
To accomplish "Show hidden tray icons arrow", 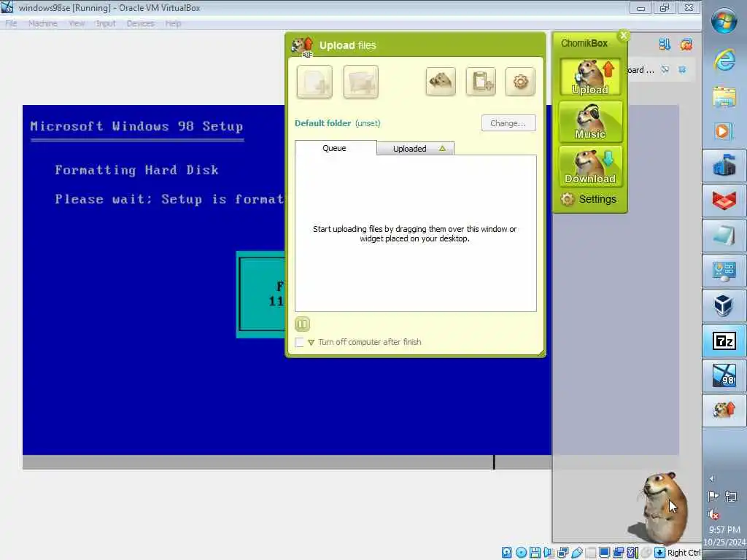I will coord(712,478).
